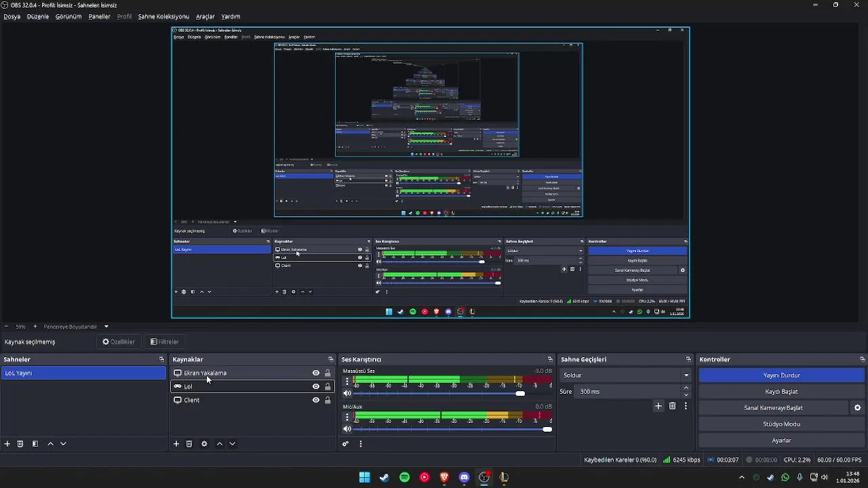Open audio mixer three-dot menu at bottom
The width and height of the screenshot is (868, 488).
[x=361, y=444]
